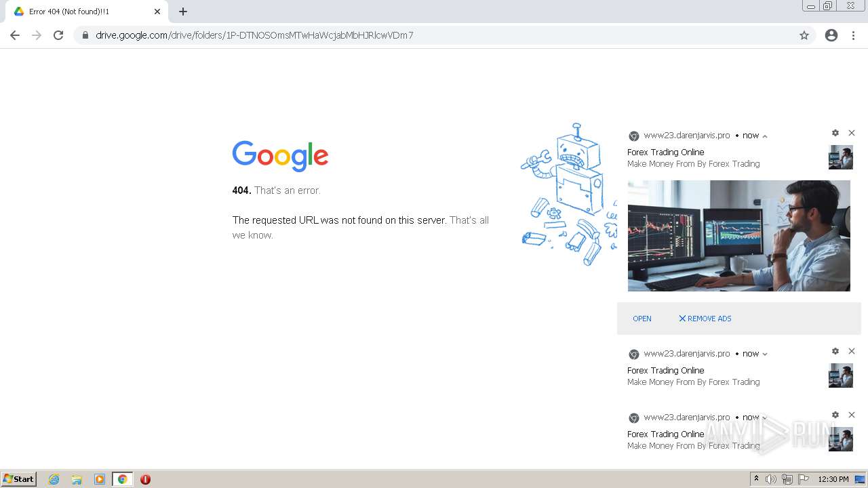Click the '404. That's an error.' text
Image resolution: width=868 pixels, height=488 pixels.
pyautogui.click(x=277, y=190)
